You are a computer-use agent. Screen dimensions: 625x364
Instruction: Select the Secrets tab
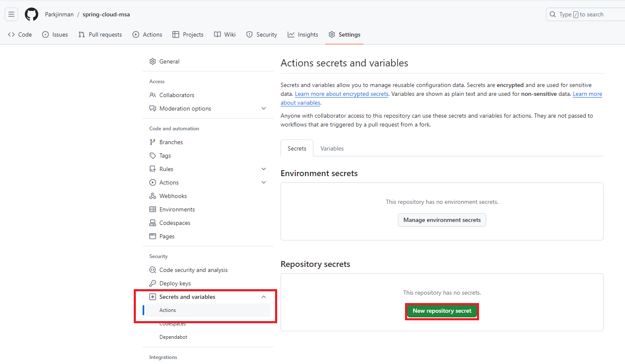pyautogui.click(x=297, y=148)
